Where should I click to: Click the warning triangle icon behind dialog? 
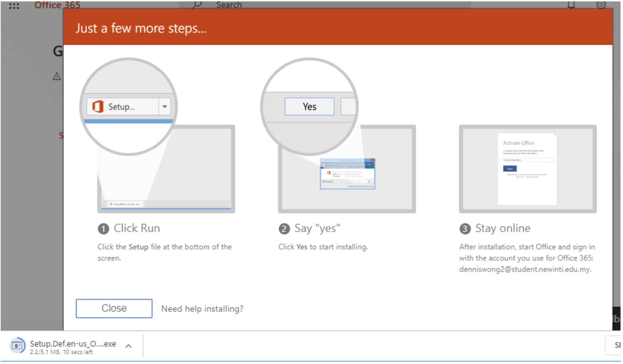point(57,76)
